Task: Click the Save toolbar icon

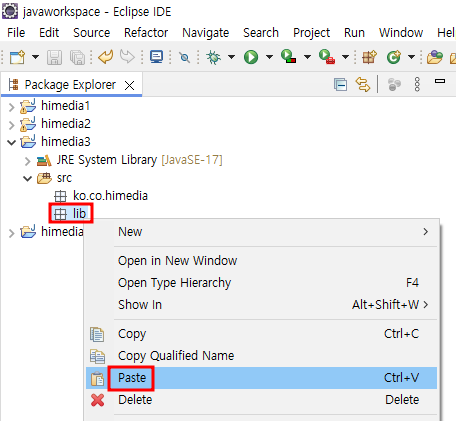Action: coord(54,57)
